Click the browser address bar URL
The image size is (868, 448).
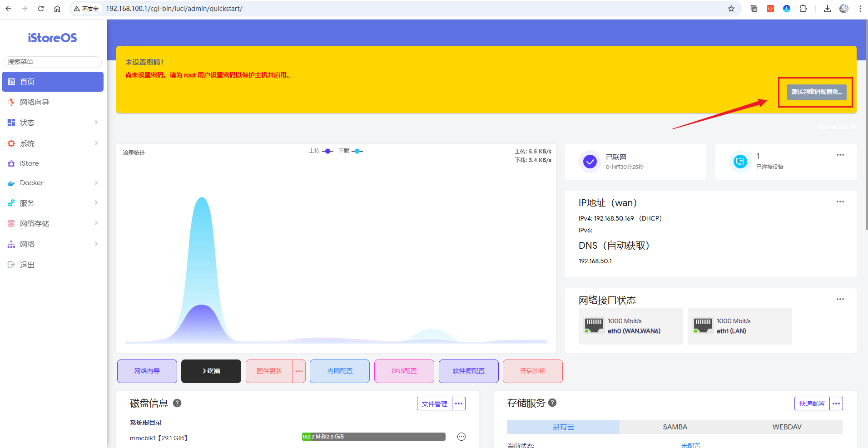[x=174, y=9]
